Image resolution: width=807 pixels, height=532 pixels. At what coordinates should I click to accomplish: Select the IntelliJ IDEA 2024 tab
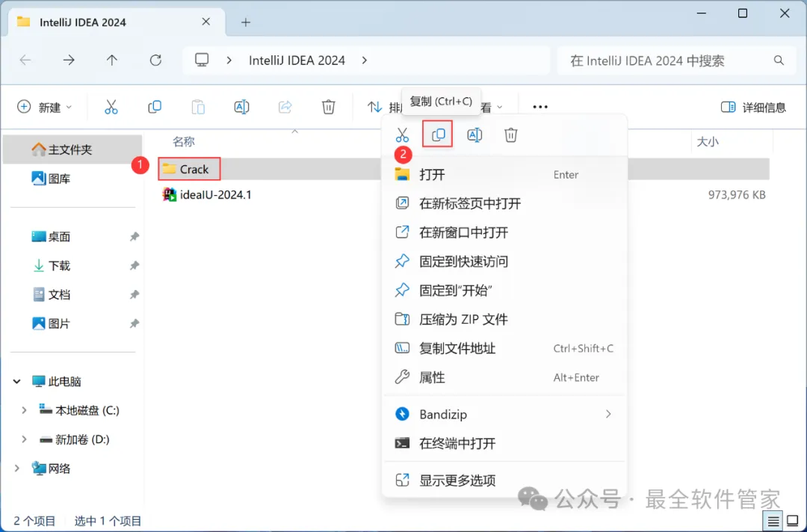[117, 22]
